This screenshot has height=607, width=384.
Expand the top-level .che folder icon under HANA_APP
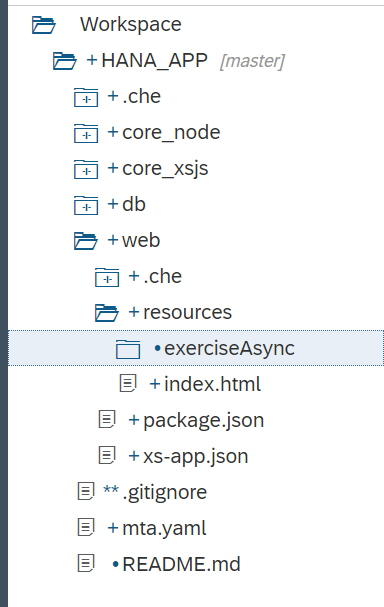coord(86,97)
